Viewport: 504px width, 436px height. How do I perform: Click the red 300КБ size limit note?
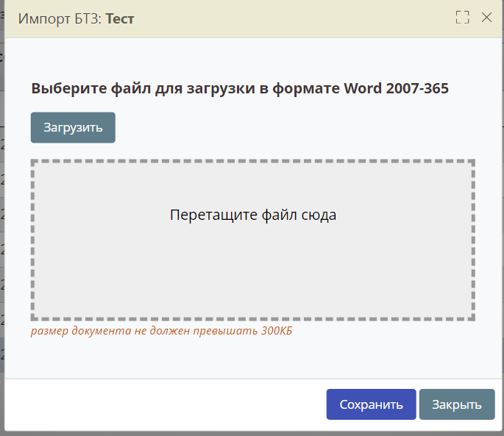161,331
